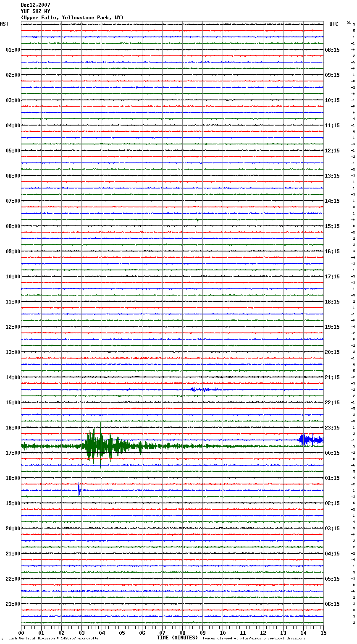Select the station code YUF SHZ WY

point(35,11)
